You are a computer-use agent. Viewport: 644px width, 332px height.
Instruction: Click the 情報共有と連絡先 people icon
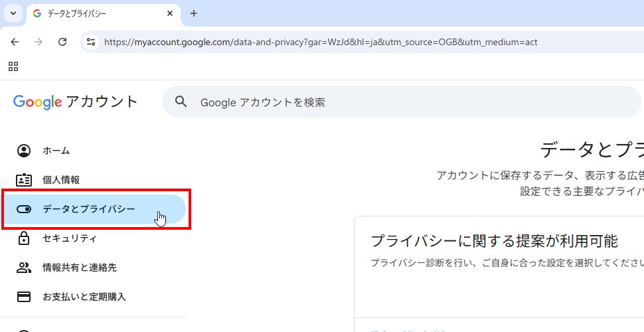click(x=24, y=268)
